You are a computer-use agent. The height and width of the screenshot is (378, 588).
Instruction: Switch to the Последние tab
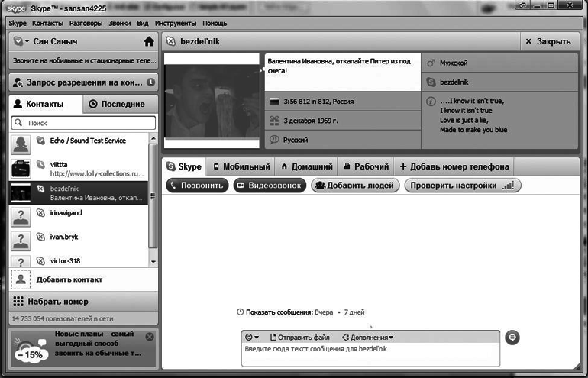[117, 104]
